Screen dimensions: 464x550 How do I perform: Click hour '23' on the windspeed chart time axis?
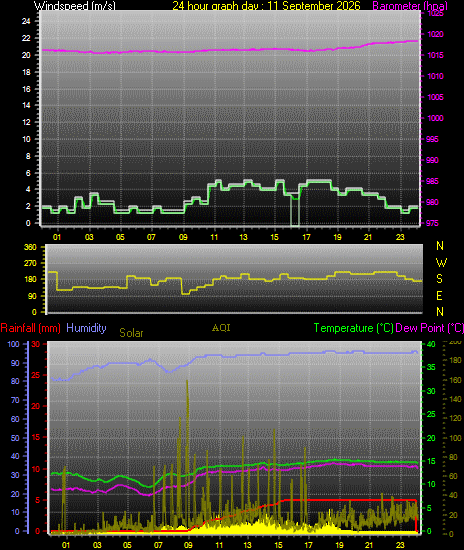click(x=400, y=237)
